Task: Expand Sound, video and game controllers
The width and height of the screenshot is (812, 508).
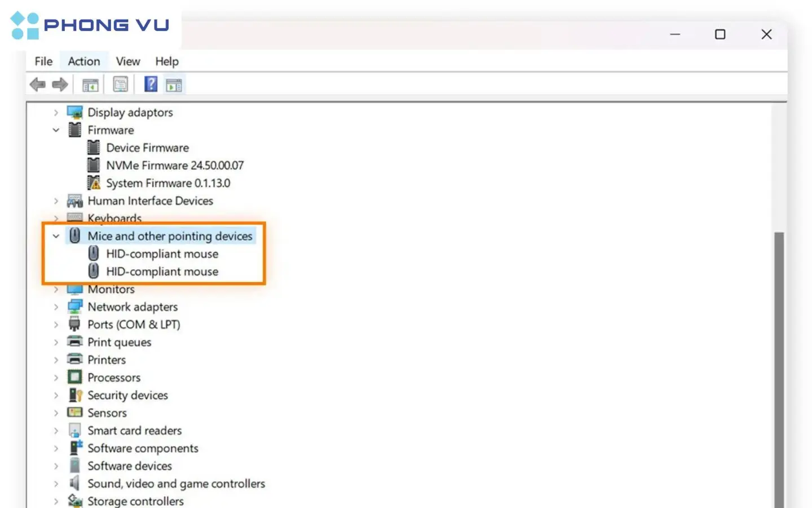Action: tap(56, 484)
